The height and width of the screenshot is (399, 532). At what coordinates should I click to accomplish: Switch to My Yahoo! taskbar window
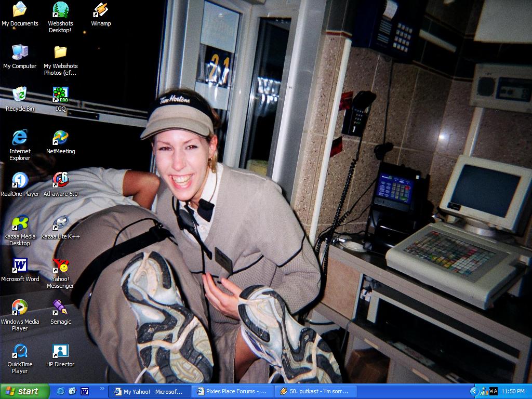(149, 391)
